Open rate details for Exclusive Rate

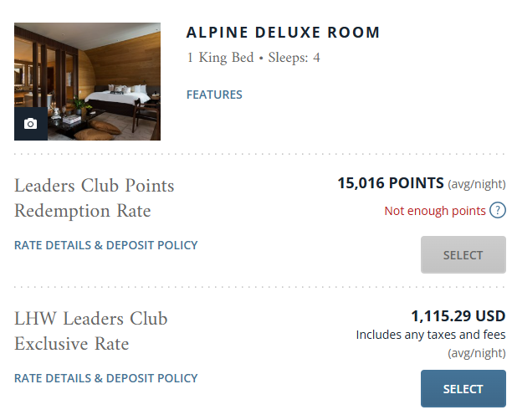click(105, 378)
